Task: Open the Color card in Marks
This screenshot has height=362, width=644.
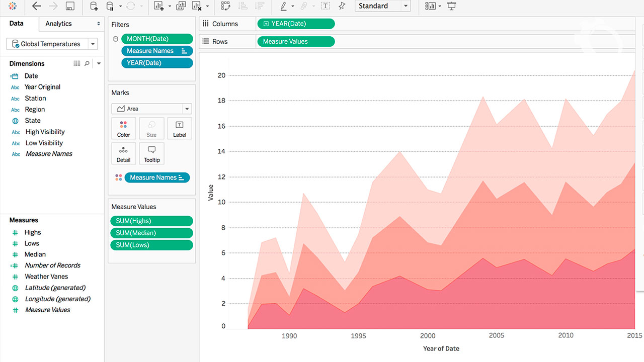Action: point(123,129)
